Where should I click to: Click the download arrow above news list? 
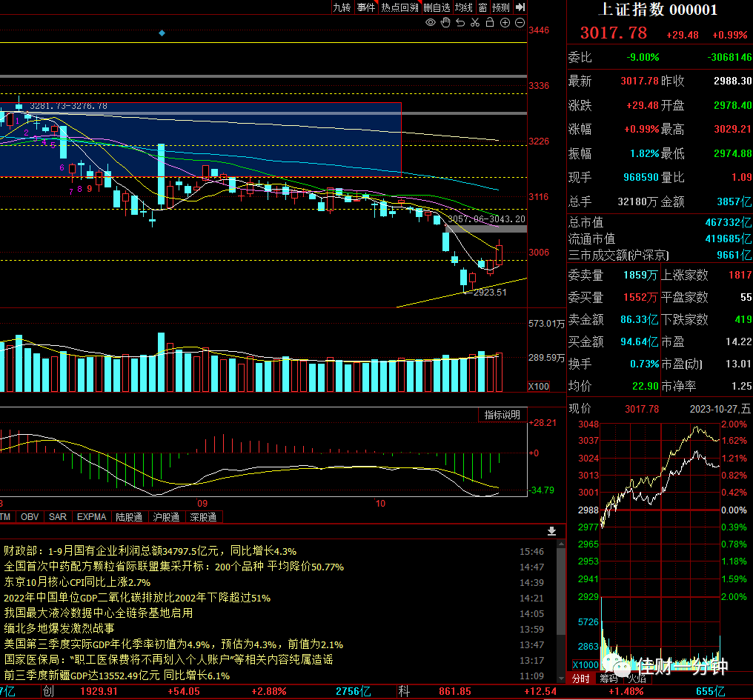click(552, 531)
